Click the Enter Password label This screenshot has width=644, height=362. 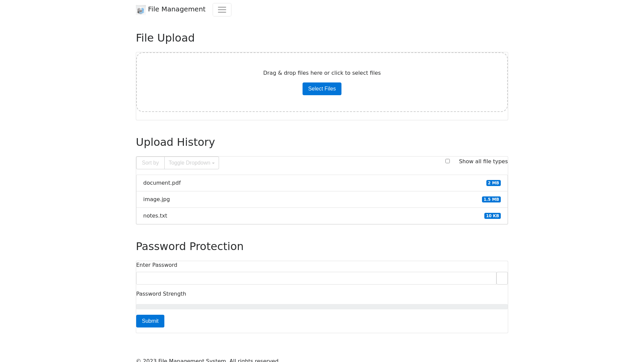157,265
